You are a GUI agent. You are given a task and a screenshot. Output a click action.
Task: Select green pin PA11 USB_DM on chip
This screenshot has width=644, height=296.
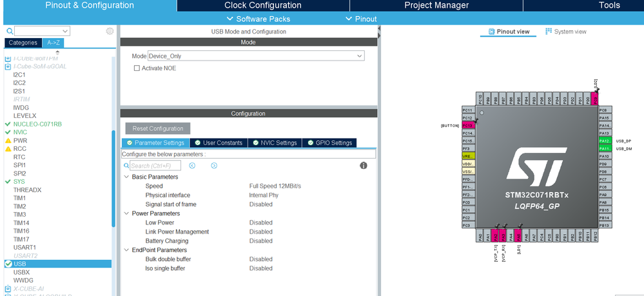[605, 148]
